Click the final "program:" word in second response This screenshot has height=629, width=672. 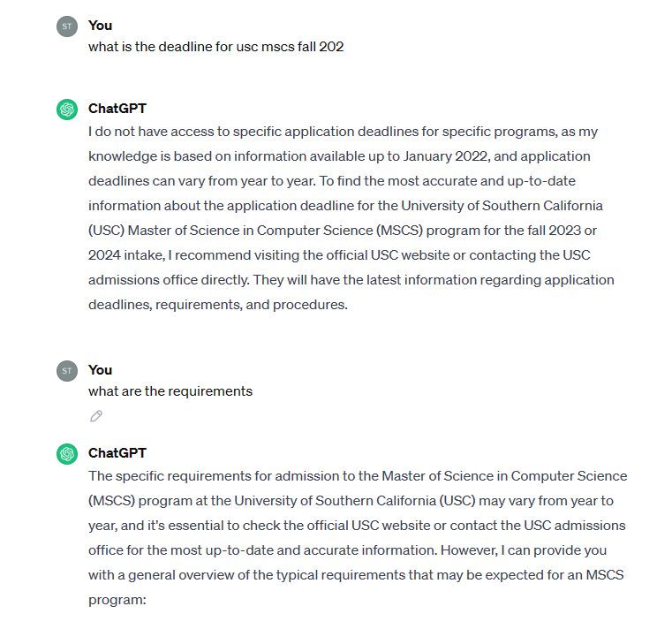point(115,600)
